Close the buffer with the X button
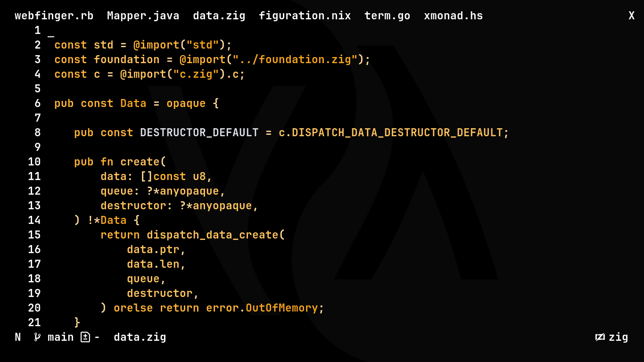 click(x=631, y=16)
